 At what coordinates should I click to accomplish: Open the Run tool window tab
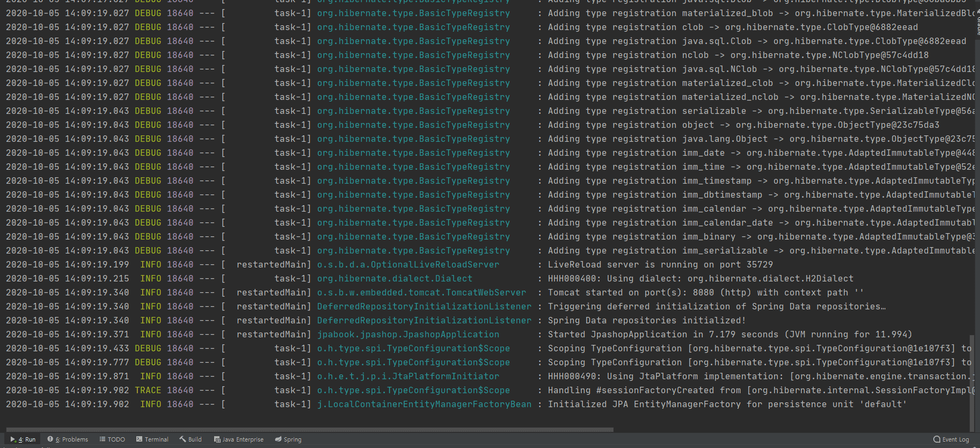[x=23, y=439]
